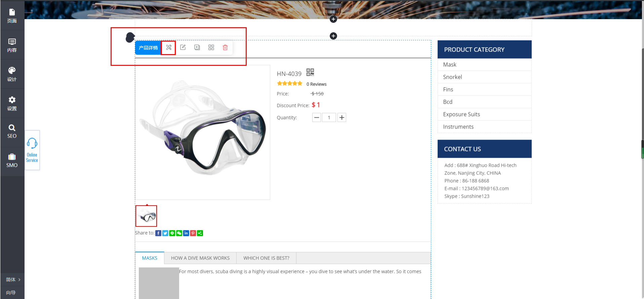This screenshot has width=644, height=299.
Task: Switch to WHICH ONE IS BEST? tab
Action: [x=266, y=258]
